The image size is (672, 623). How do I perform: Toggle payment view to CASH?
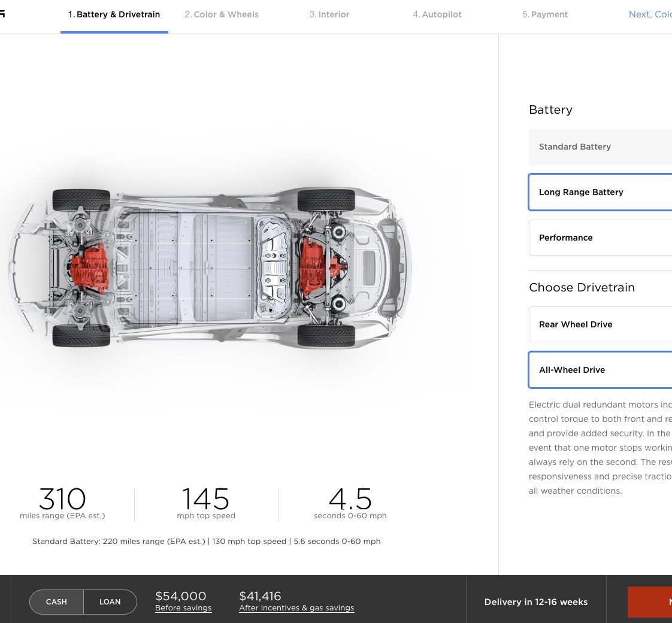click(56, 601)
